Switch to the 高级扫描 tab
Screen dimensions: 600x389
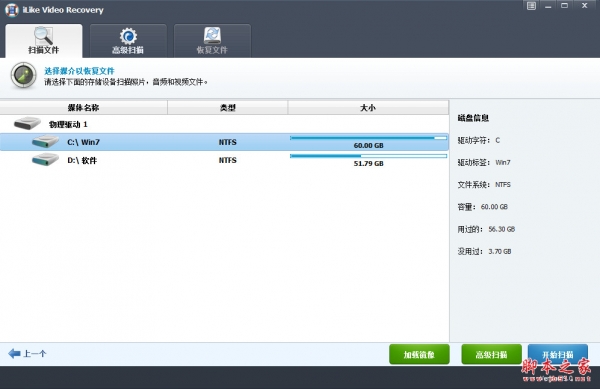128,41
